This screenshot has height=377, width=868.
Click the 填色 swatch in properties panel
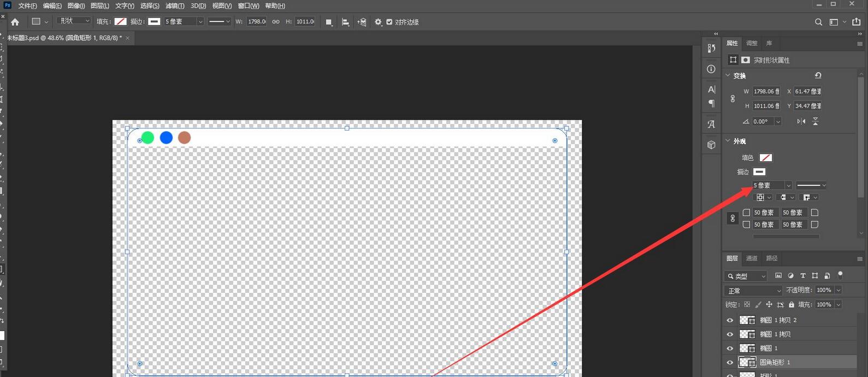coord(766,157)
